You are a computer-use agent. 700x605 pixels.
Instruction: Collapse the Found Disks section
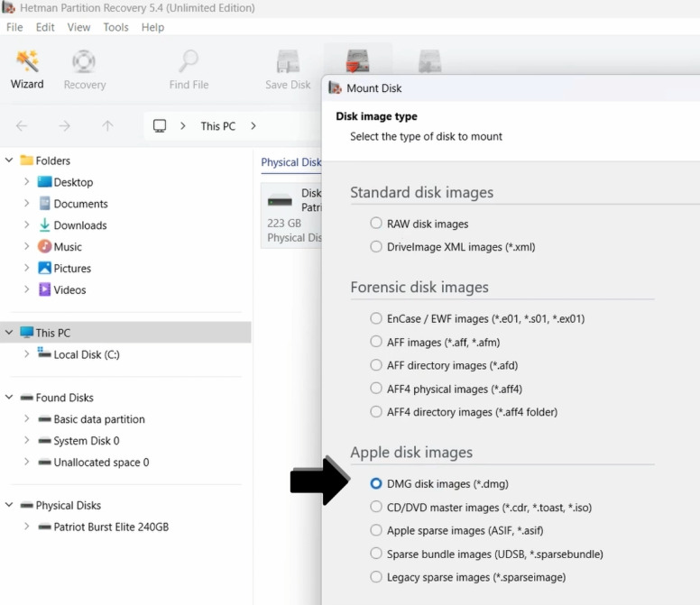(x=9, y=397)
